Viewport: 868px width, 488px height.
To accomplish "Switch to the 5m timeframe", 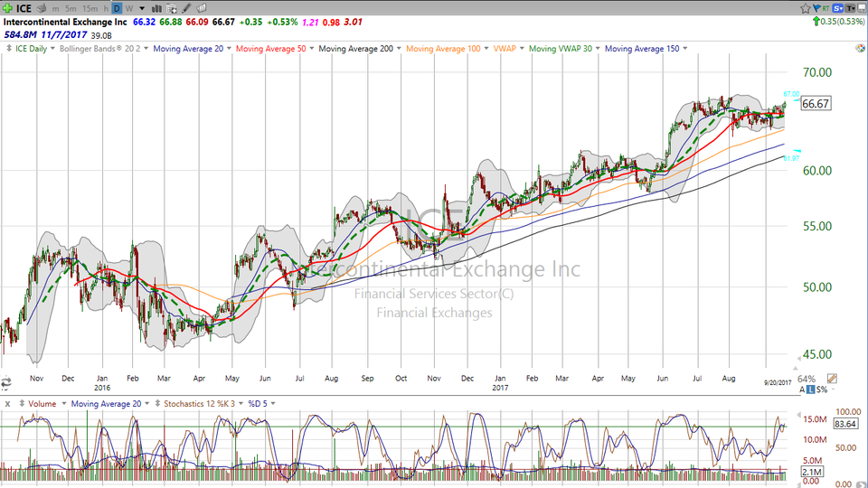I will (71, 9).
